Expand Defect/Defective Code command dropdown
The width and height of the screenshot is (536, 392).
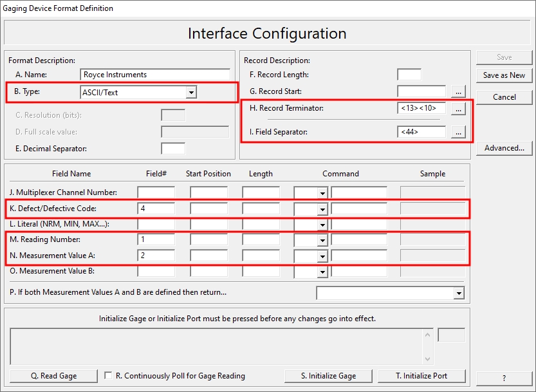[x=322, y=209]
